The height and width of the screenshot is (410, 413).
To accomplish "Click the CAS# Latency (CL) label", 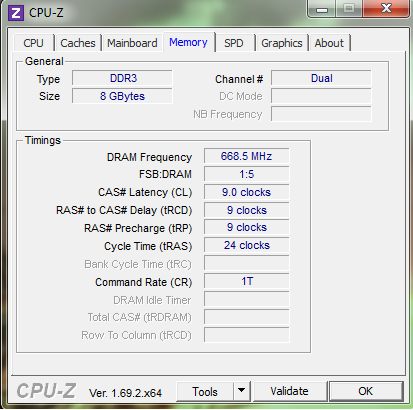I will 145,193.
